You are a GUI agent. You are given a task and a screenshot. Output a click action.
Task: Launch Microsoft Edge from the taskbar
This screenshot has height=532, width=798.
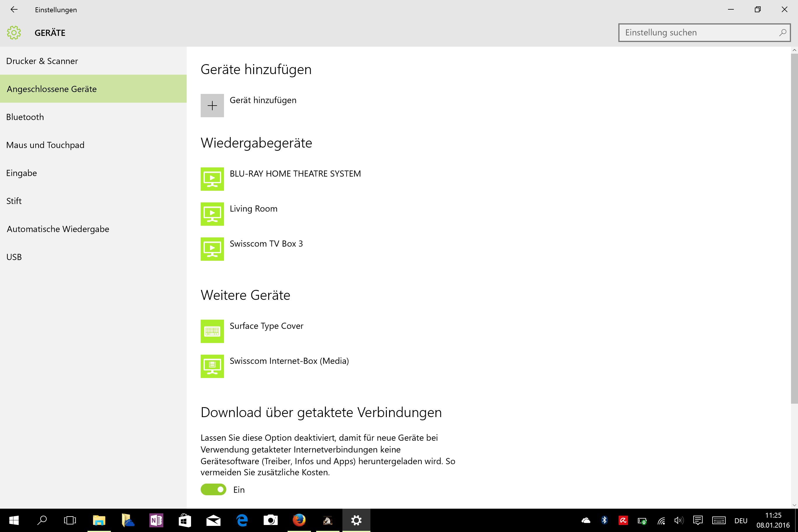pyautogui.click(x=242, y=520)
